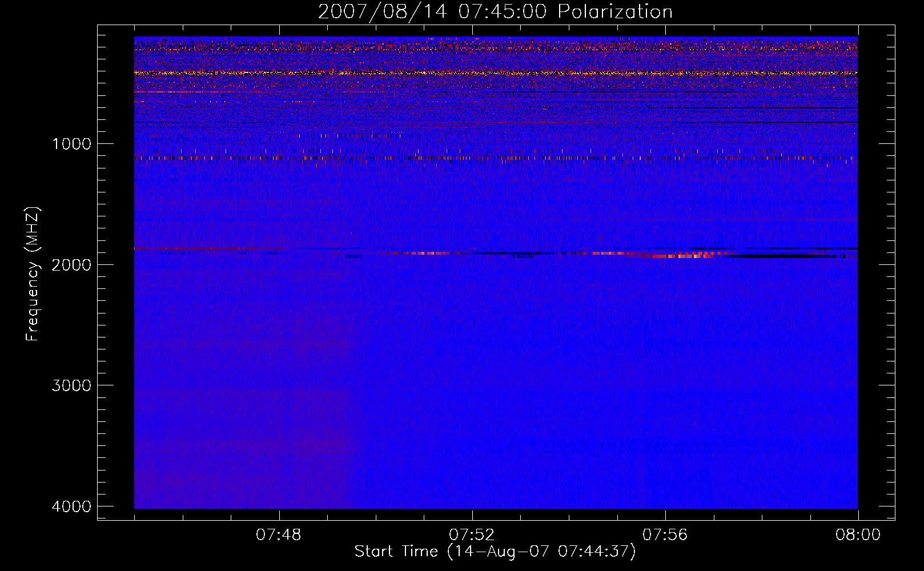Click the 4000 frequency axis label
The height and width of the screenshot is (571, 924).
(x=72, y=506)
